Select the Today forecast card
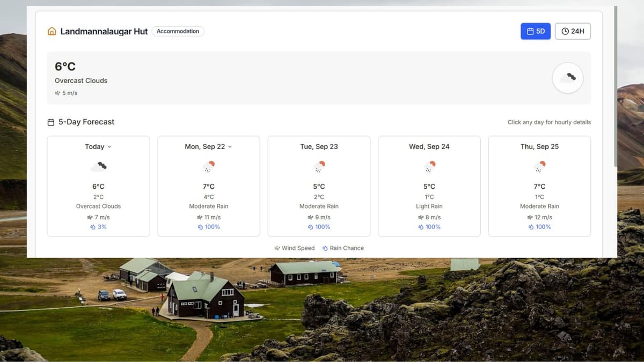644x362 pixels. pyautogui.click(x=98, y=186)
